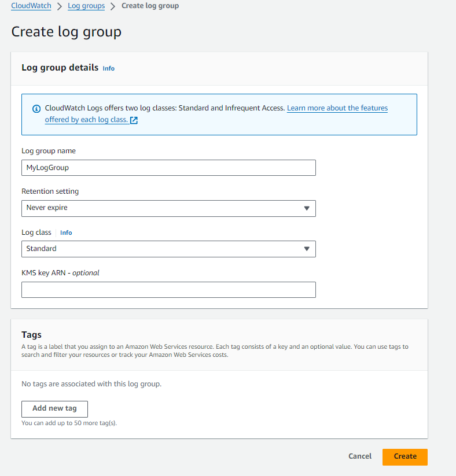The image size is (456, 476).
Task: Click the info circle icon in blue banner
Action: click(36, 109)
